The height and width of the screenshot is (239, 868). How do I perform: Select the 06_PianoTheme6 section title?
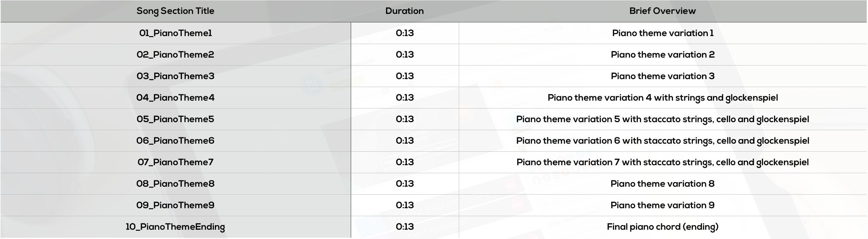175,141
